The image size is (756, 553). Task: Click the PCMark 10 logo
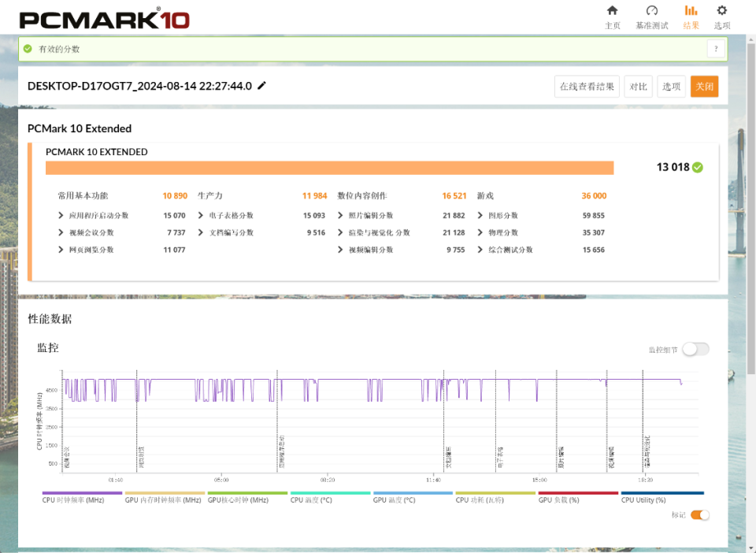pyautogui.click(x=104, y=19)
